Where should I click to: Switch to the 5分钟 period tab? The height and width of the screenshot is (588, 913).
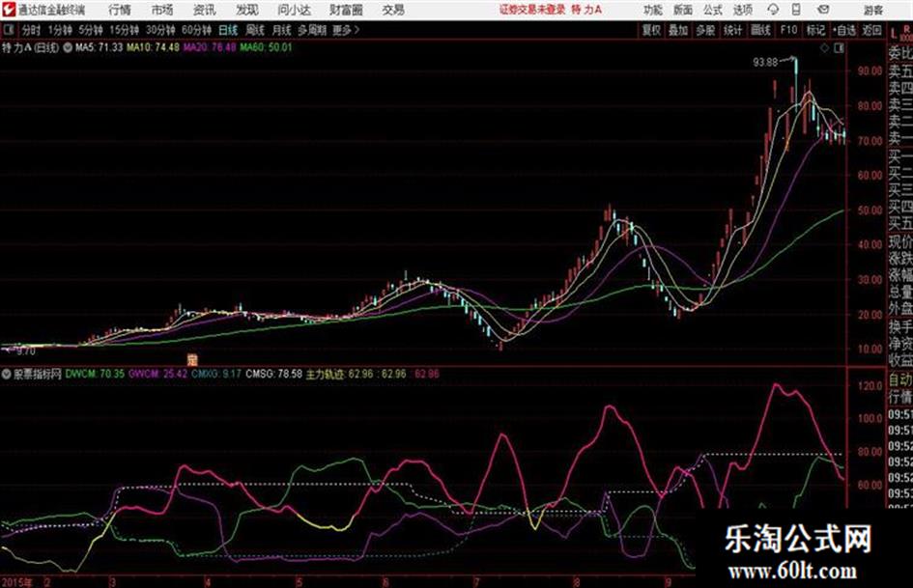90,30
